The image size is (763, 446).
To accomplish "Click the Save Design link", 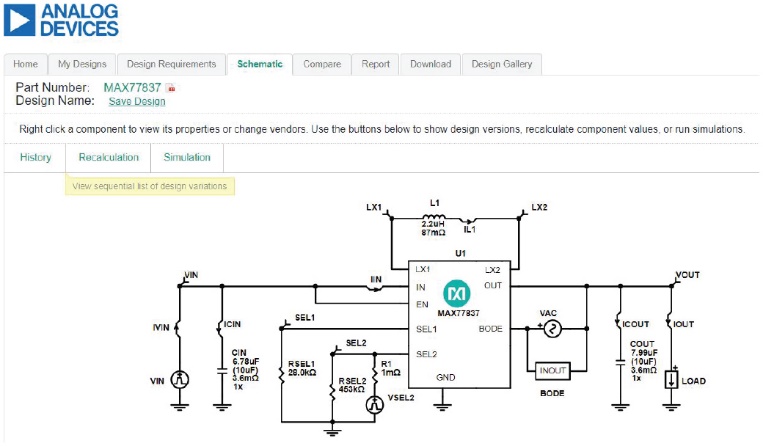I will coord(137,101).
